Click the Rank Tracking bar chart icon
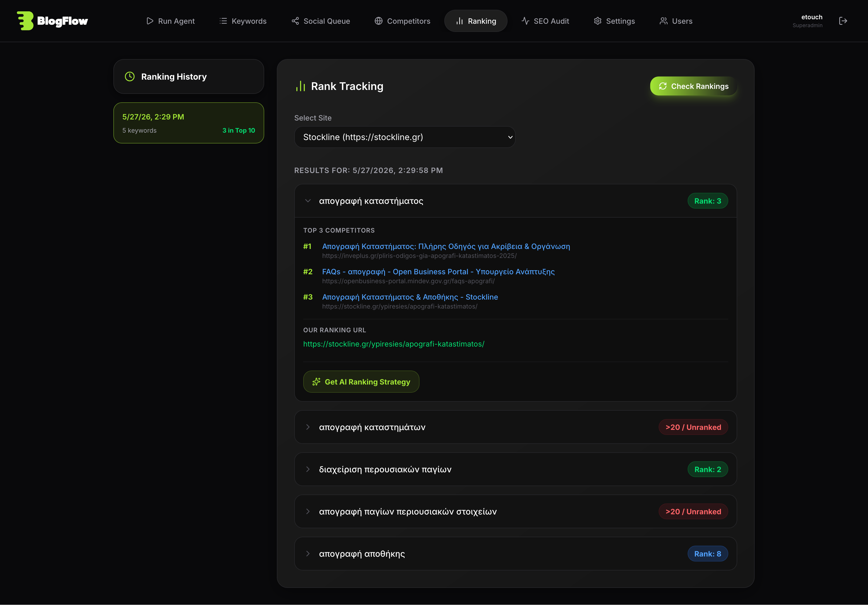This screenshot has height=605, width=868. click(301, 86)
